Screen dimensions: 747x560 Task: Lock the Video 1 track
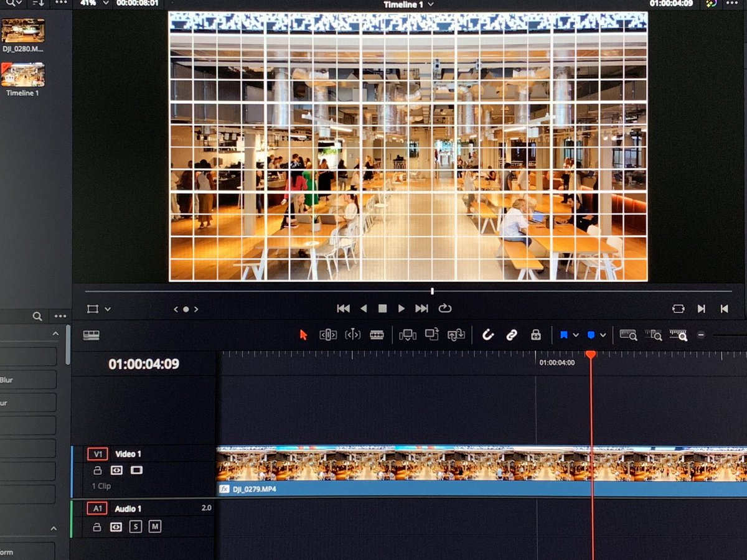[x=97, y=470]
